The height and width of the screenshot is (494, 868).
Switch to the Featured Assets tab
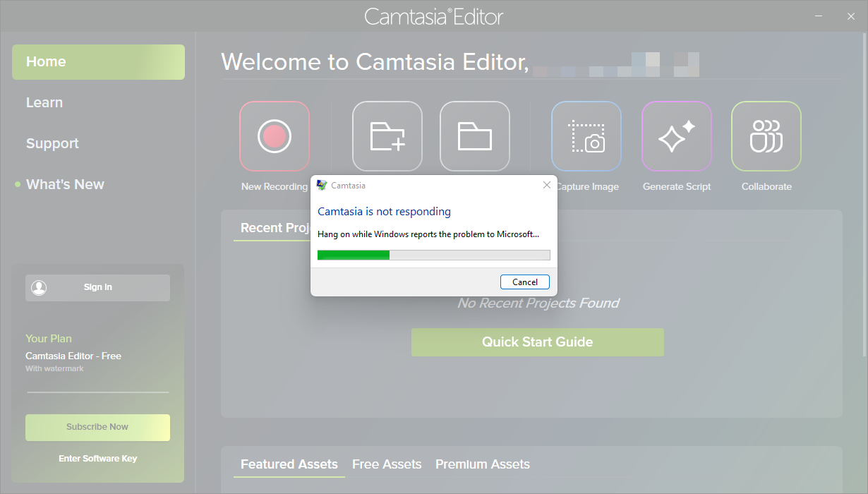pyautogui.click(x=289, y=464)
